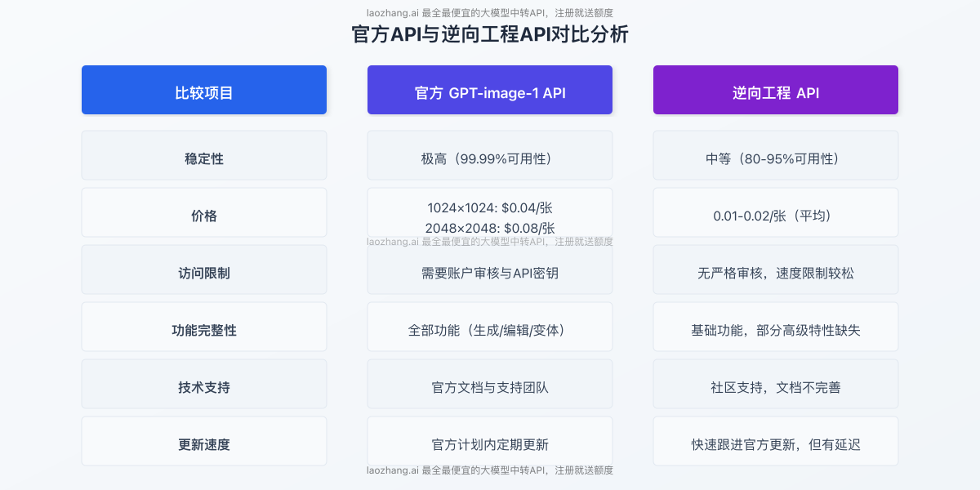Select cell 社区支持，文档不完善
This screenshot has height=490, width=980.
776,384
